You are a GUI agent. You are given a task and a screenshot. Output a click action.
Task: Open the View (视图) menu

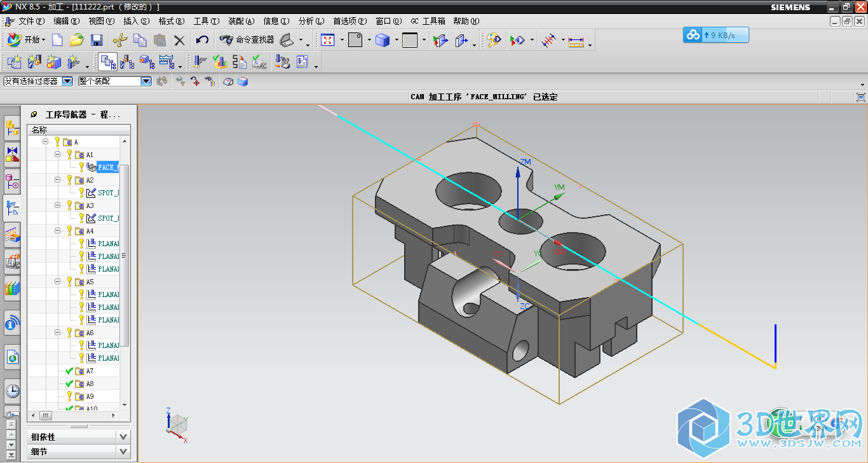(x=102, y=21)
